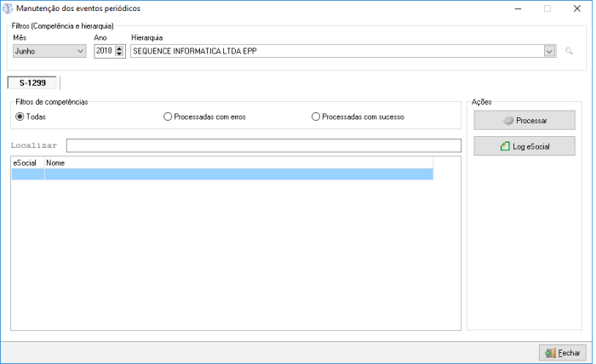Image resolution: width=596 pixels, height=364 pixels.
Task: Click the Nome column header
Action: coord(238,162)
